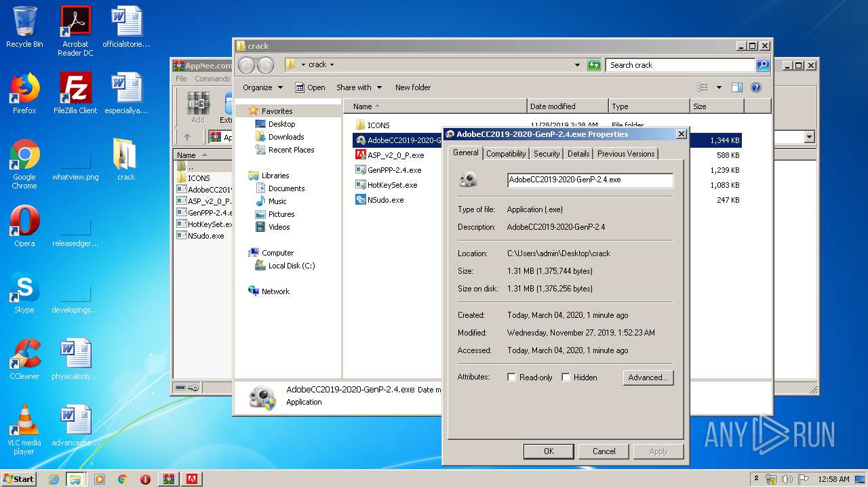Image resolution: width=868 pixels, height=488 pixels.
Task: Click Adobe taskbar icon
Action: (x=192, y=479)
